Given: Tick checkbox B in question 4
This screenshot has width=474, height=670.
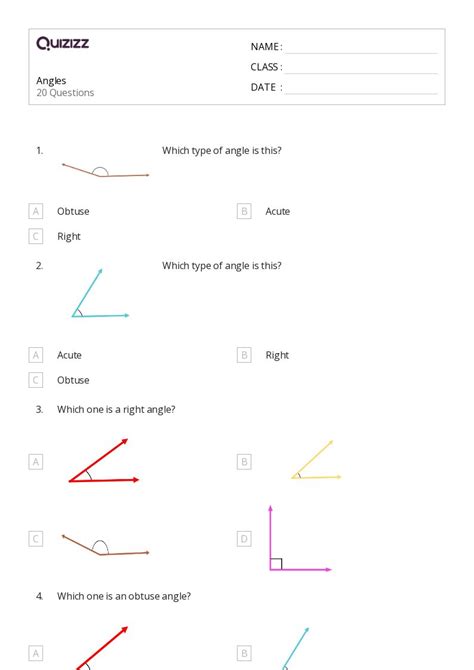Looking at the screenshot, I should click(244, 653).
